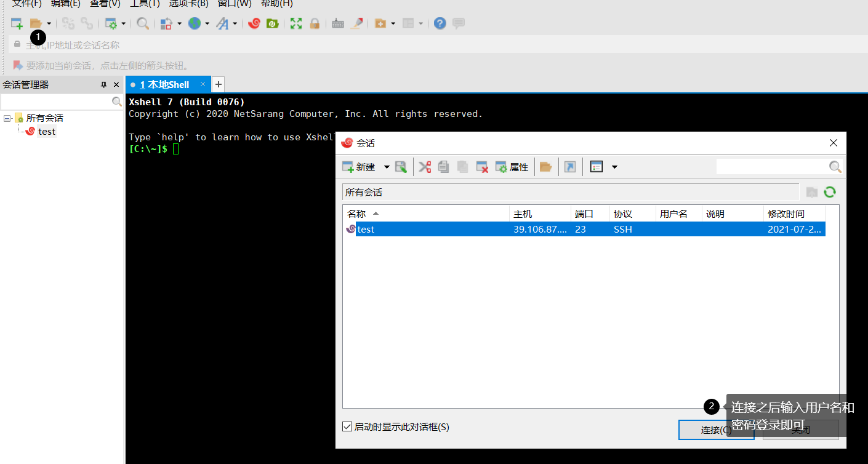The height and width of the screenshot is (464, 868).
Task: Click the folder-plus icon in main toolbar
Action: pos(380,23)
